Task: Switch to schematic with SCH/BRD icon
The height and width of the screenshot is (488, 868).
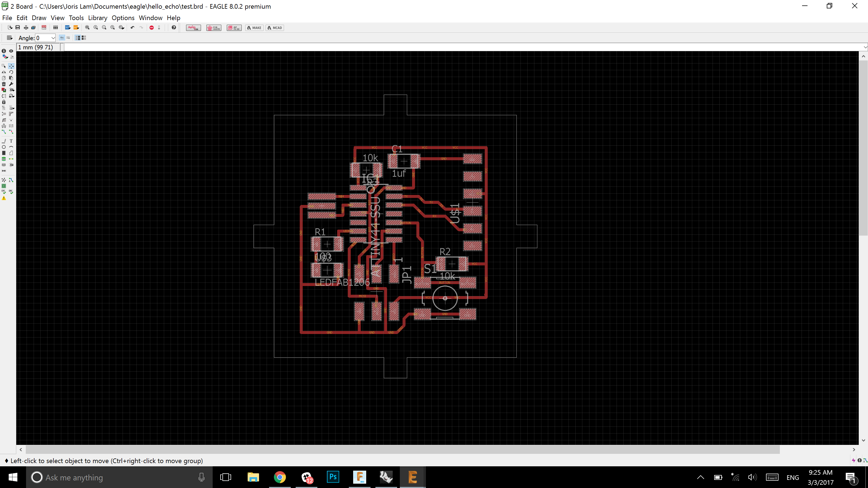Action: click(x=44, y=28)
